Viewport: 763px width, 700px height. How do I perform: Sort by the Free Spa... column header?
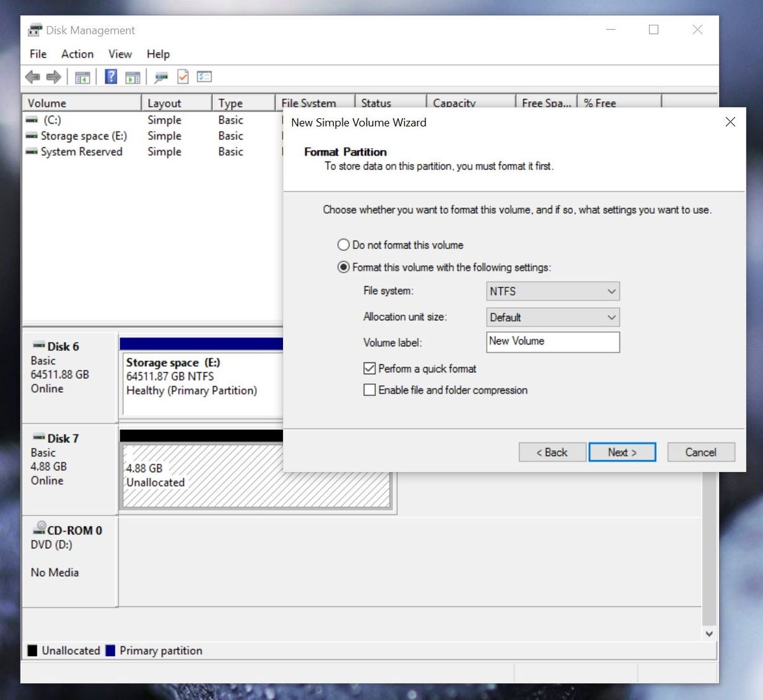[546, 102]
